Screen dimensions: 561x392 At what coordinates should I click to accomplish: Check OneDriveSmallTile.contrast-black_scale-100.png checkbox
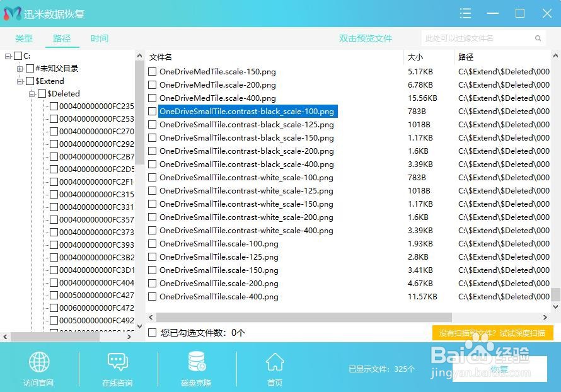(x=153, y=111)
